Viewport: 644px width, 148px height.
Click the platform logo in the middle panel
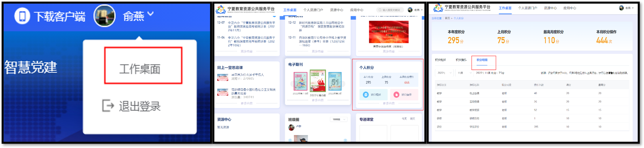(221, 9)
